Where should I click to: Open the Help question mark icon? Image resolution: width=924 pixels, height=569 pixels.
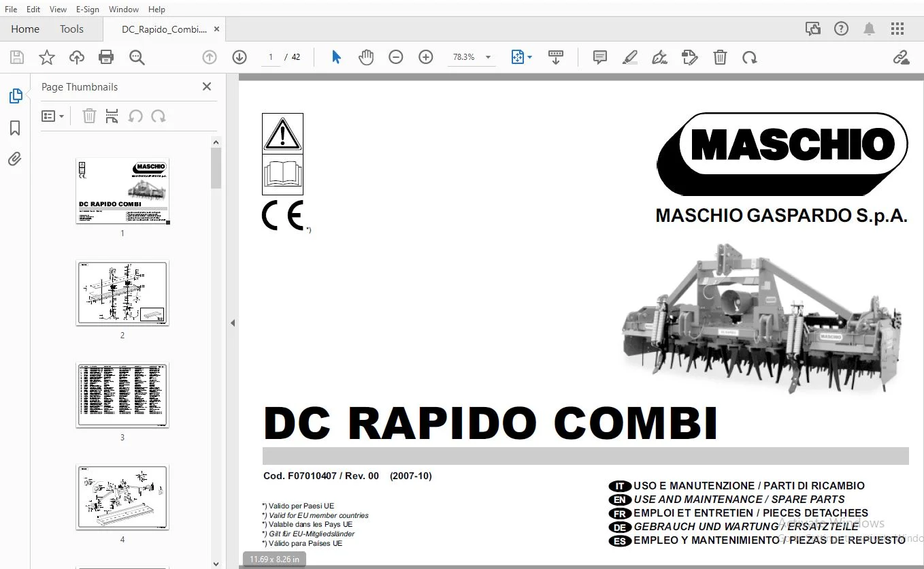pyautogui.click(x=841, y=29)
